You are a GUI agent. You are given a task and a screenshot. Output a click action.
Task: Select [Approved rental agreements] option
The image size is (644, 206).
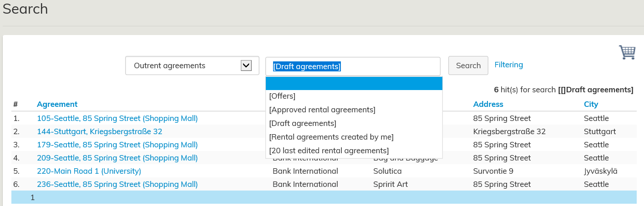tap(322, 110)
